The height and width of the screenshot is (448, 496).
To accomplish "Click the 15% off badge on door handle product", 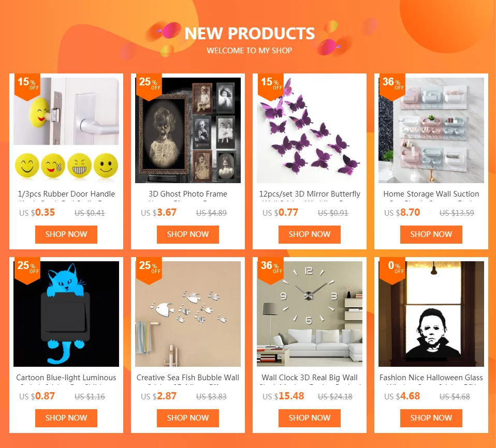I will pyautogui.click(x=27, y=86).
